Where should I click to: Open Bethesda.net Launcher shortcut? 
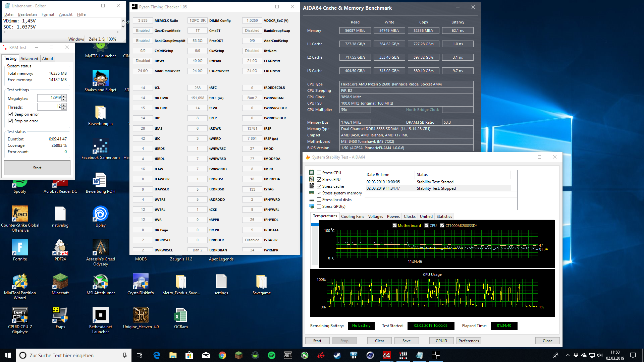click(101, 320)
